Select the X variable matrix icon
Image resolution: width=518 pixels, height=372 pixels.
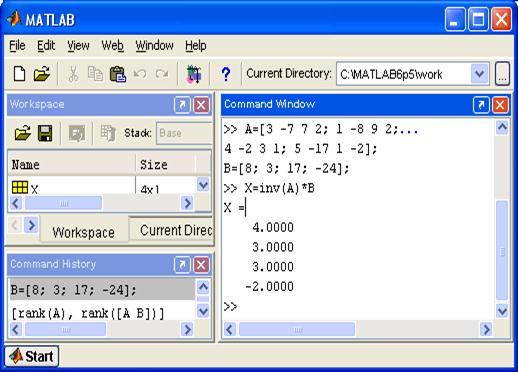(20, 187)
